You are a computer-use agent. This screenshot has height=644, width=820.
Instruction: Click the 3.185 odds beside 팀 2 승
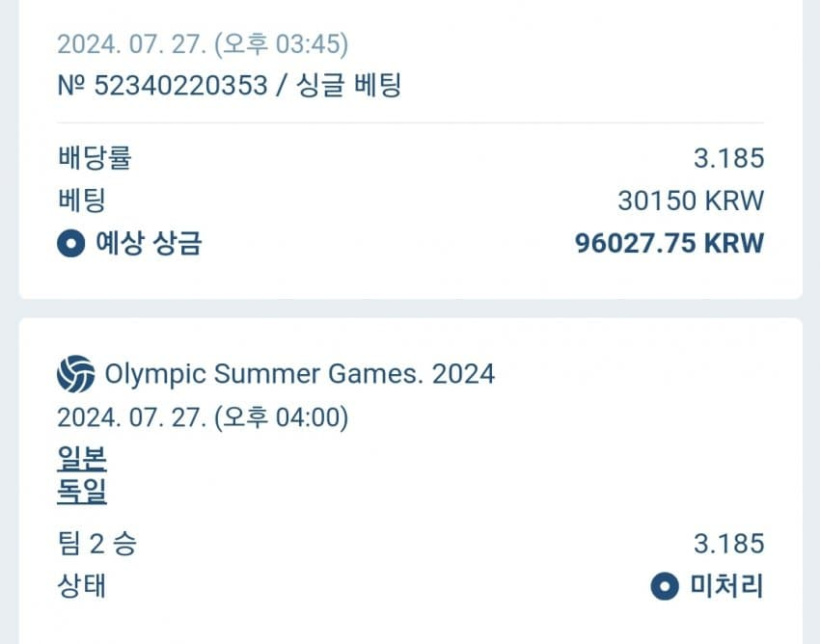pyautogui.click(x=728, y=544)
